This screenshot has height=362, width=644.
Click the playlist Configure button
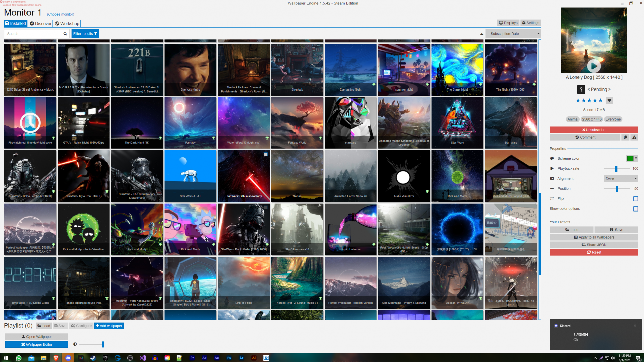point(81,326)
